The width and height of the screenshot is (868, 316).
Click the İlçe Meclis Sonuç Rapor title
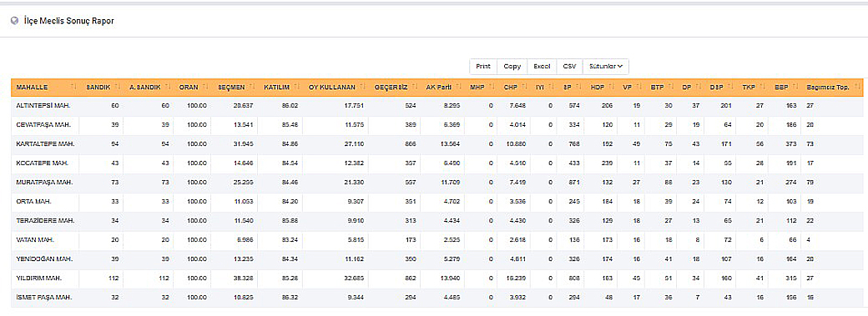tap(69, 21)
